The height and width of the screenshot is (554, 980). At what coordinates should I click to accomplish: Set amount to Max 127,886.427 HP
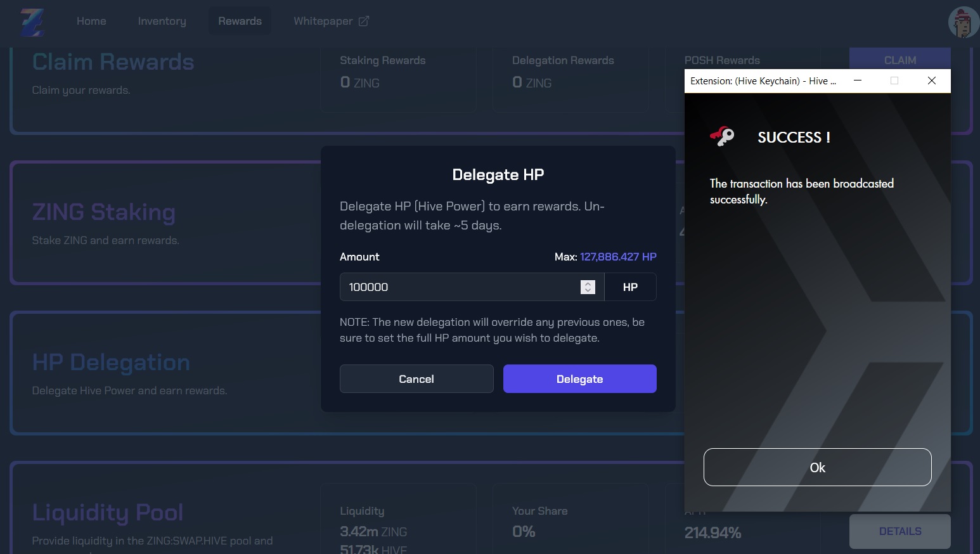[x=618, y=257]
